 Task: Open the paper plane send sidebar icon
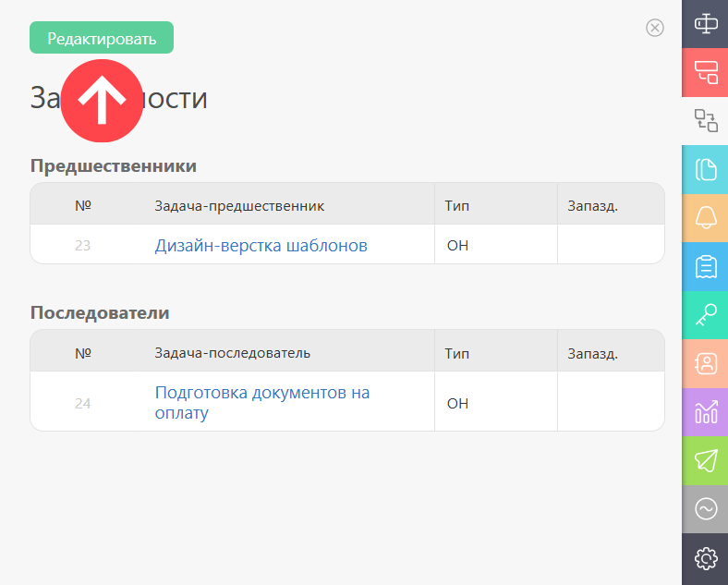(x=705, y=460)
